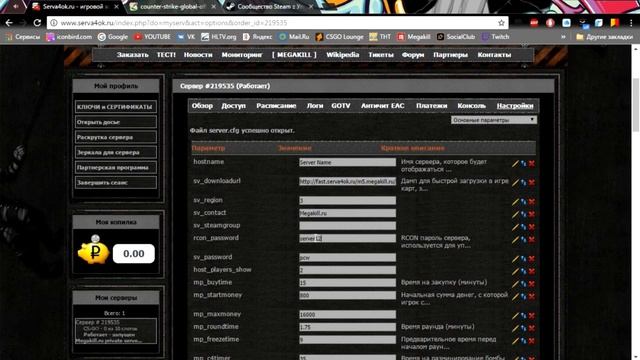Click the pencil edit icon for hostname

515,163
